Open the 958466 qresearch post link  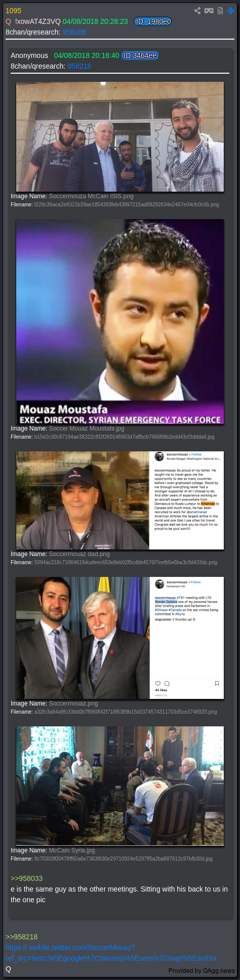tap(74, 32)
